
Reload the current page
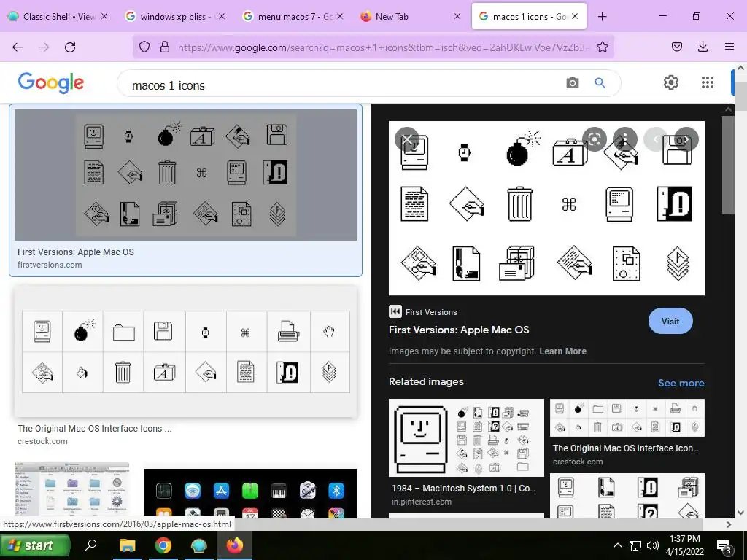coord(70,47)
